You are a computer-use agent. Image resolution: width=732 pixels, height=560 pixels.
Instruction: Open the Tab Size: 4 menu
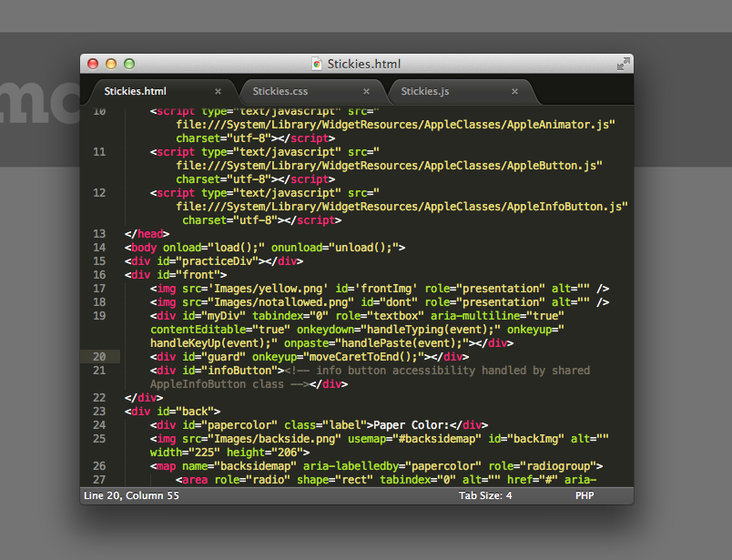point(485,495)
